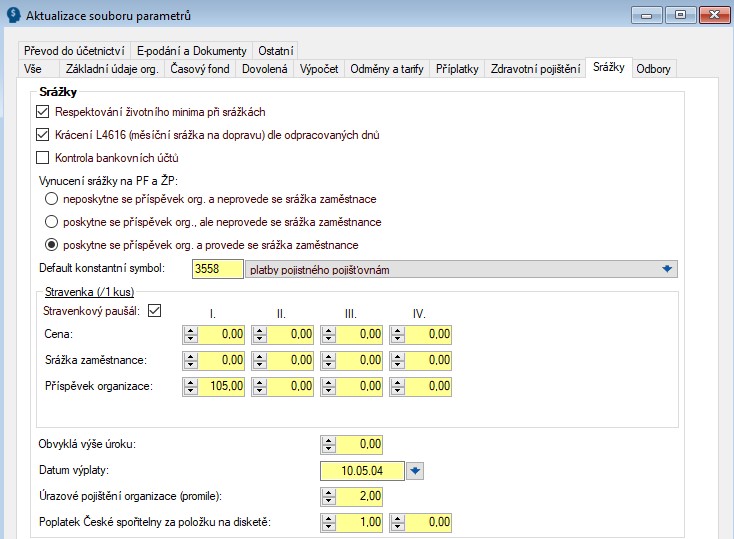Minimize the Aktualizace souboru parametrů window
This screenshot has width=734, height=539.
coord(646,15)
